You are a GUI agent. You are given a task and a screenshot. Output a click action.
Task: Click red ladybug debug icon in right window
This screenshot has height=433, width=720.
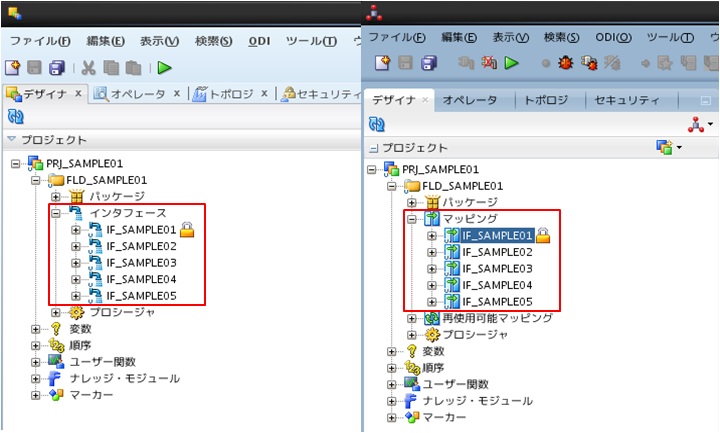point(566,62)
